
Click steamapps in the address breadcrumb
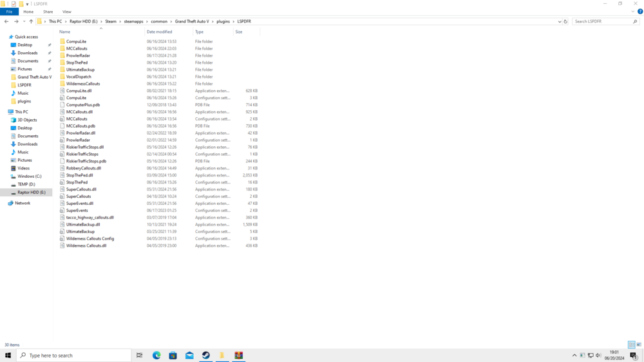coord(133,21)
